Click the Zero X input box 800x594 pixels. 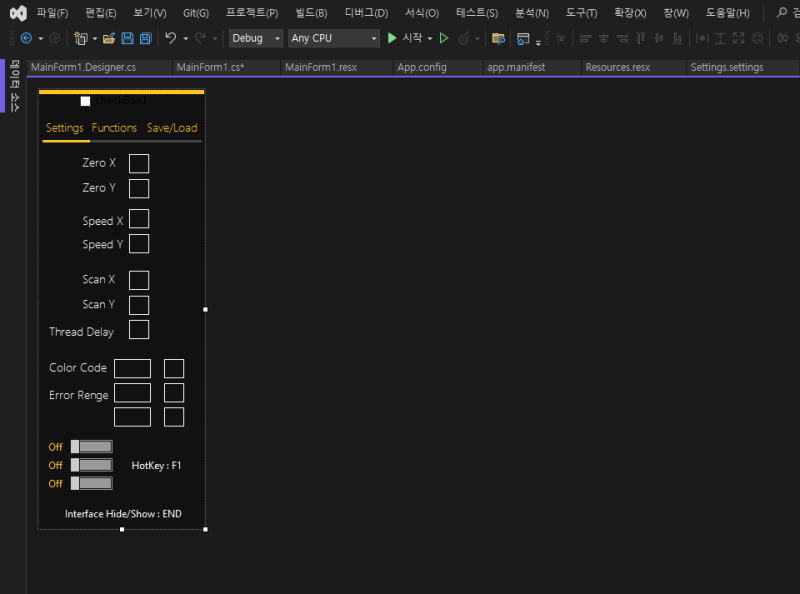coord(139,163)
